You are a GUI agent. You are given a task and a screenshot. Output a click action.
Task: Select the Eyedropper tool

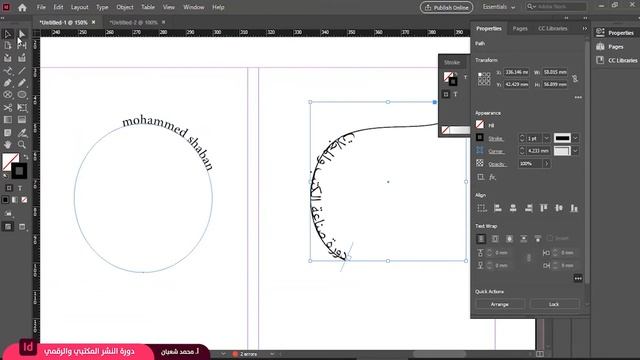(x=22, y=133)
